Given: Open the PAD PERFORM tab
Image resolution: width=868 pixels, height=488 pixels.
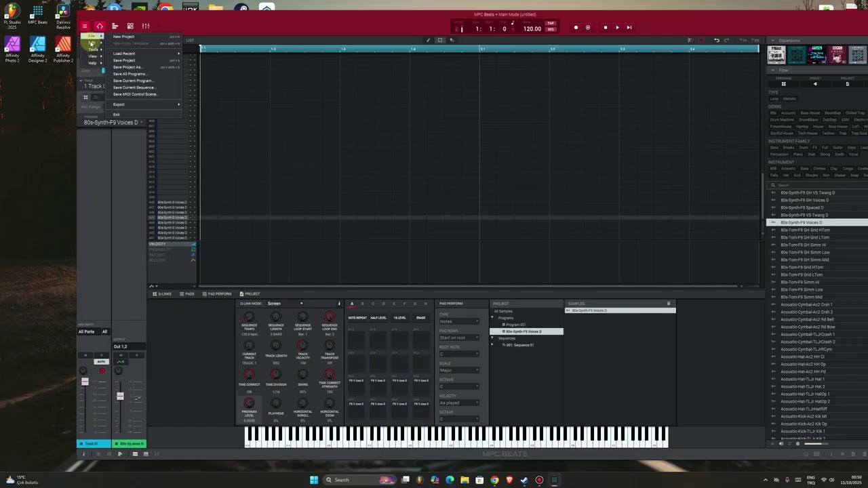Looking at the screenshot, I should [x=217, y=294].
